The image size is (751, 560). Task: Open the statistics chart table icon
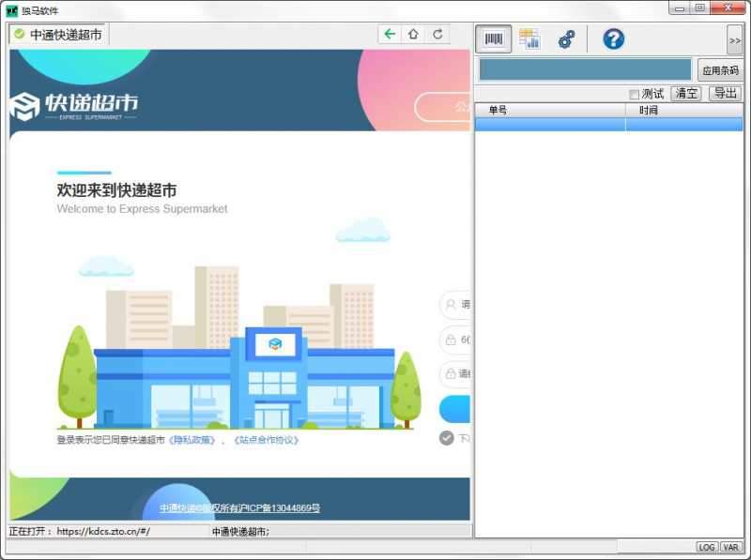(529, 39)
